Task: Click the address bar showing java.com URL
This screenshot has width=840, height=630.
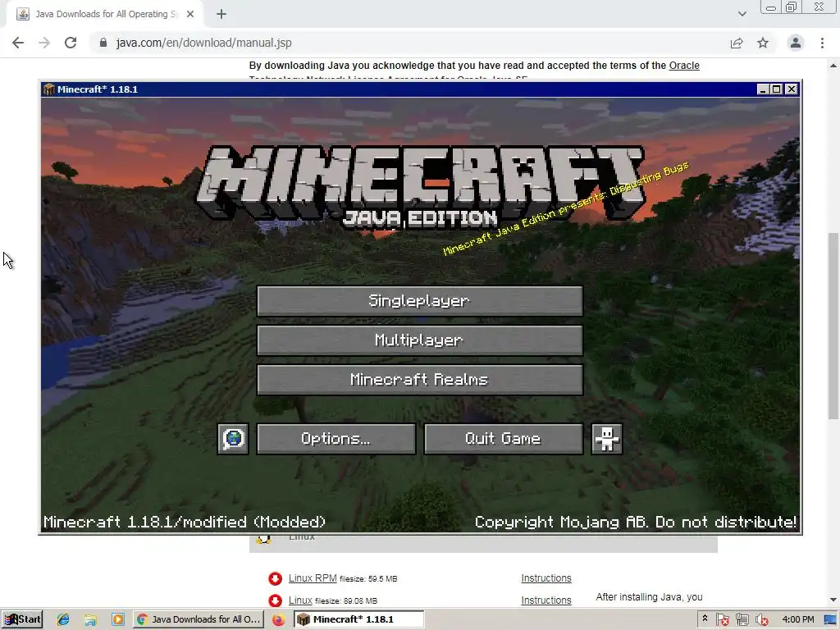Action: (407, 43)
